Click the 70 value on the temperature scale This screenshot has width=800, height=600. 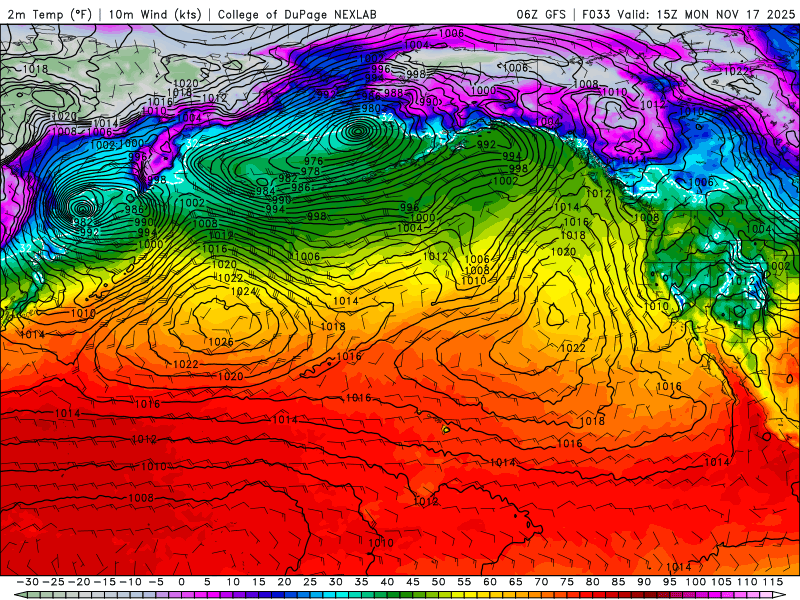[x=541, y=582]
